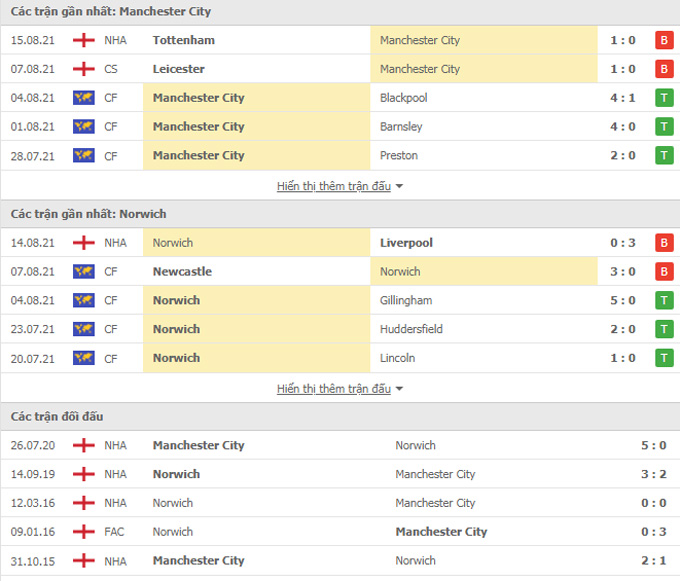The height and width of the screenshot is (581, 680).
Task: Click the England flag beside Tottenham match
Action: point(84,41)
